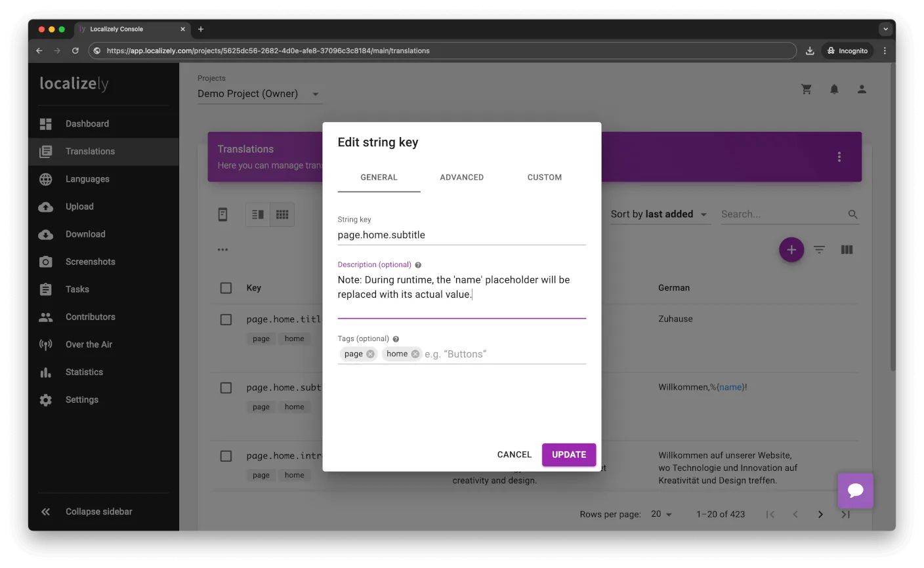The width and height of the screenshot is (924, 568).
Task: Go to next page of rows
Action: tap(820, 515)
